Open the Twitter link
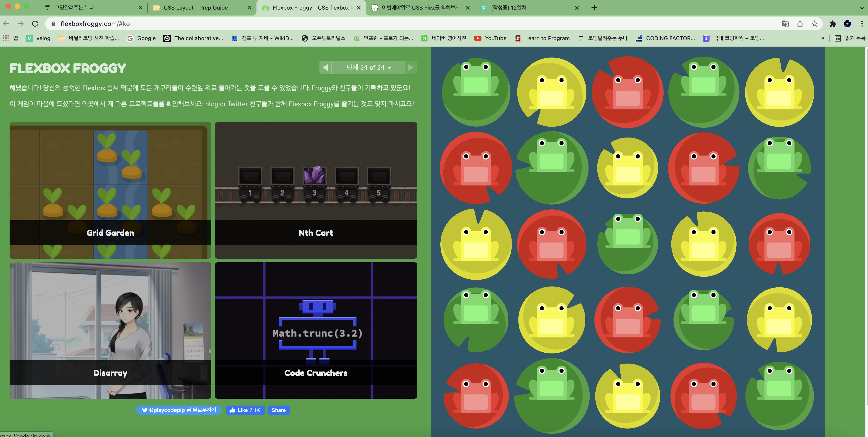Viewport: 868px width, 437px height. [238, 104]
